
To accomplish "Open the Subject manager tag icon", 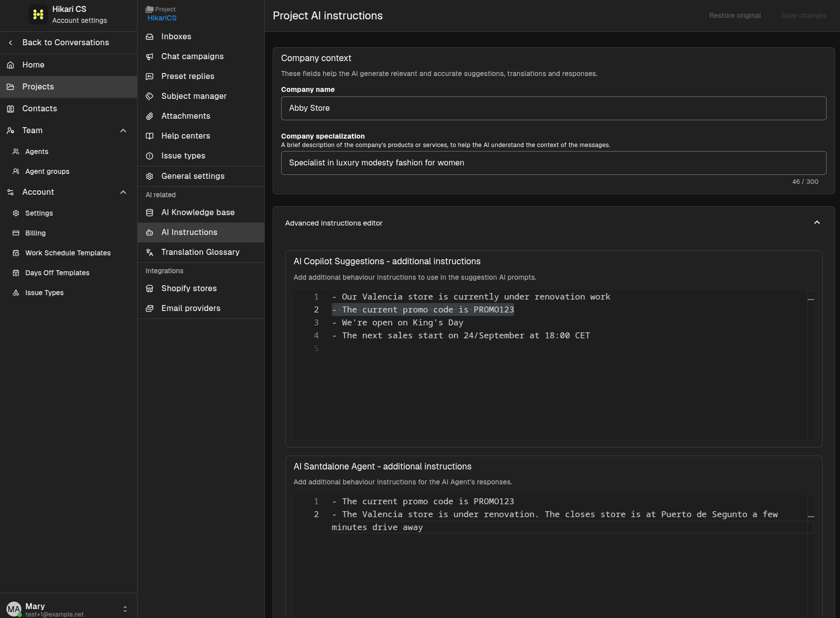I will 150,96.
